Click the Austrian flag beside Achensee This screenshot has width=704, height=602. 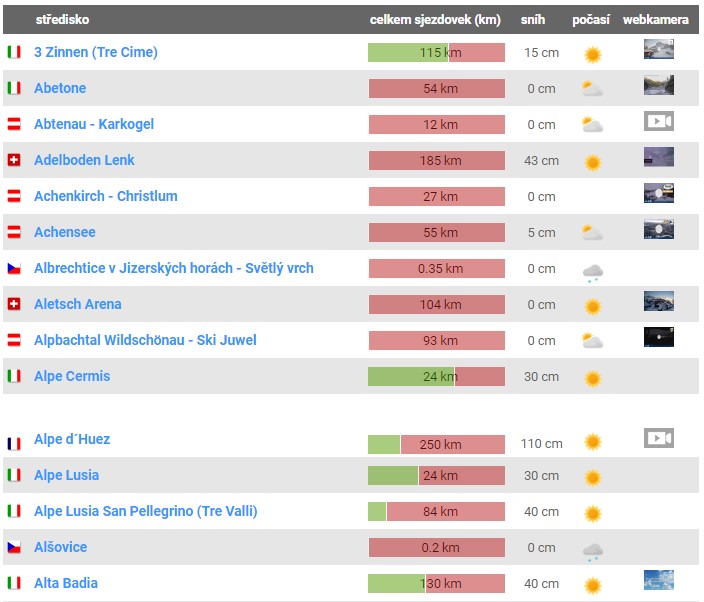coord(14,232)
